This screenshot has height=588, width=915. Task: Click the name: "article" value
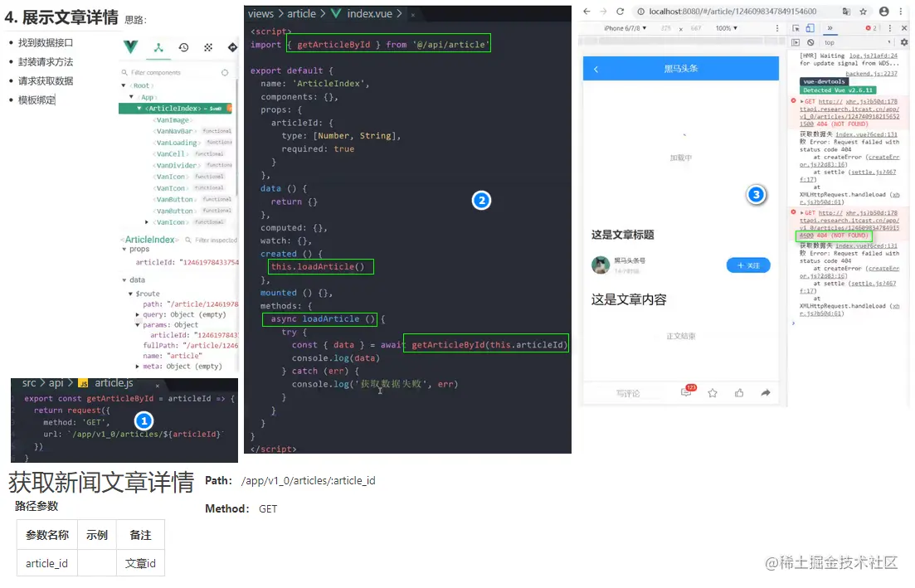[185, 356]
